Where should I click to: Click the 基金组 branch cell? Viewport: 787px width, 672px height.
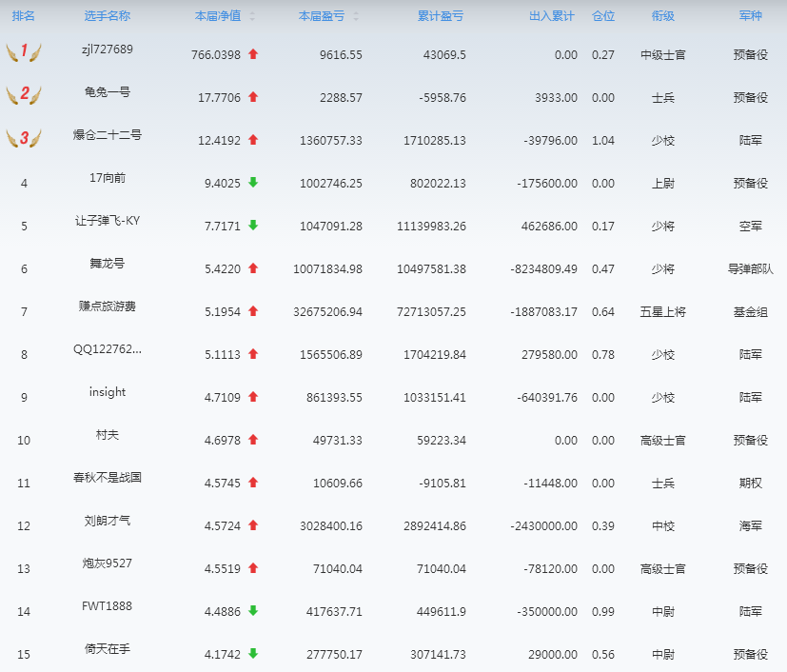750,311
